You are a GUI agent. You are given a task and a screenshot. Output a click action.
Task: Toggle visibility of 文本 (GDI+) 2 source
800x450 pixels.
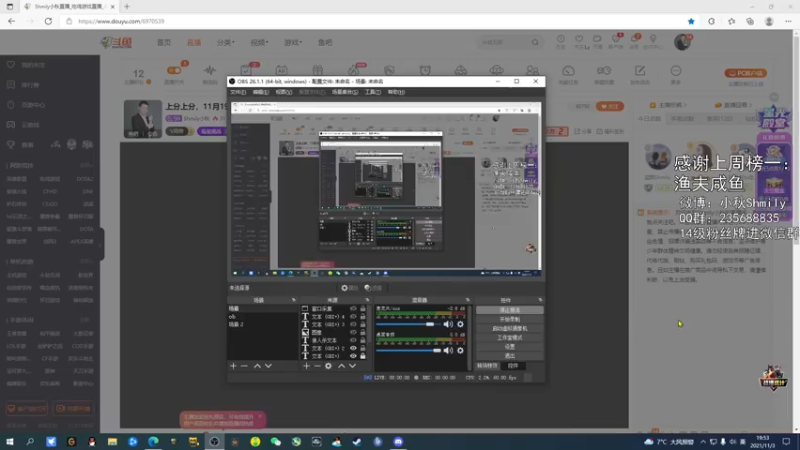[x=353, y=348]
